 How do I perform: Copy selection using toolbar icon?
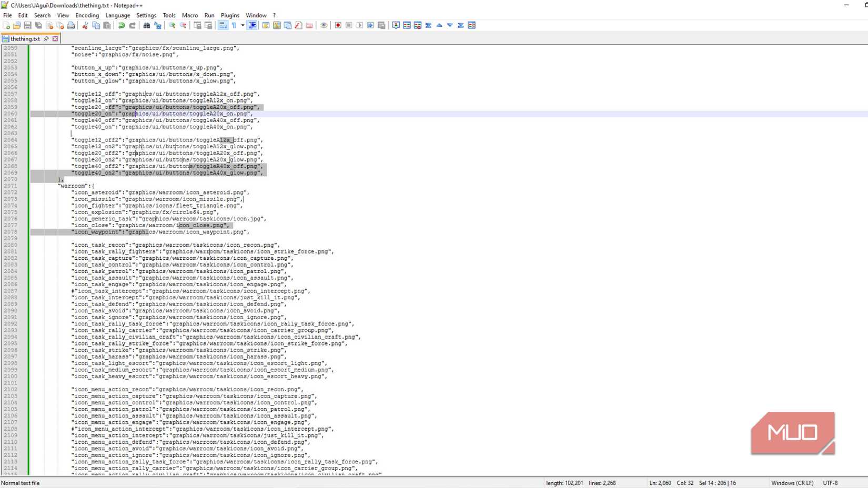(x=96, y=25)
